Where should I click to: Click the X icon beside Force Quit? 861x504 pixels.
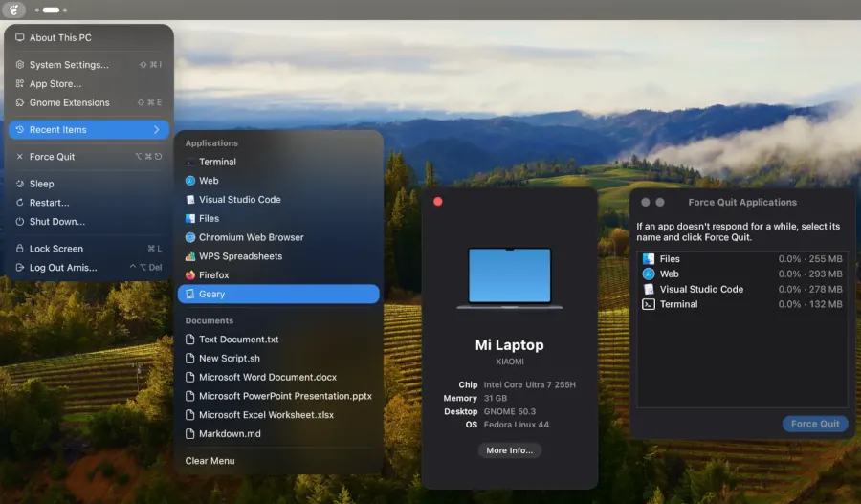point(20,157)
